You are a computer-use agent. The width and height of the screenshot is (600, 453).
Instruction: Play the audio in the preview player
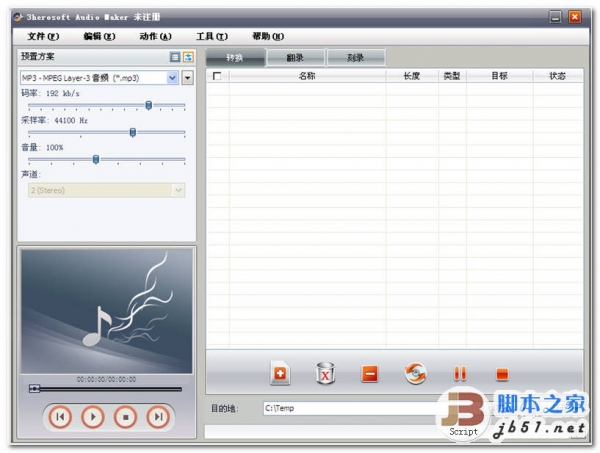pyautogui.click(x=93, y=417)
